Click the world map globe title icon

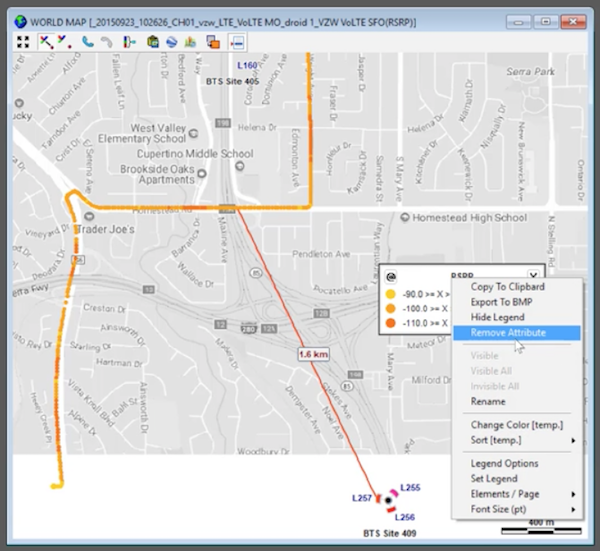coord(20,22)
